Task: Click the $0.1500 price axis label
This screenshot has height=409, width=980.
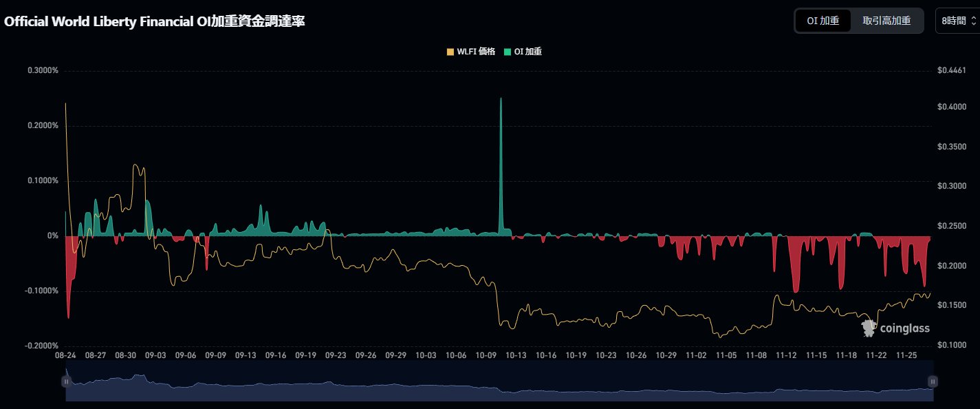Action: click(x=952, y=305)
